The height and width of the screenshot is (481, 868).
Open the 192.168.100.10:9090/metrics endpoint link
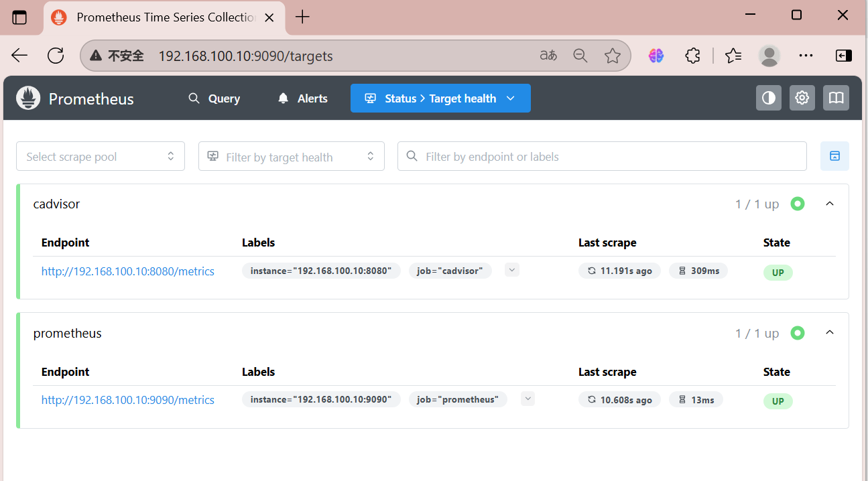(x=128, y=400)
